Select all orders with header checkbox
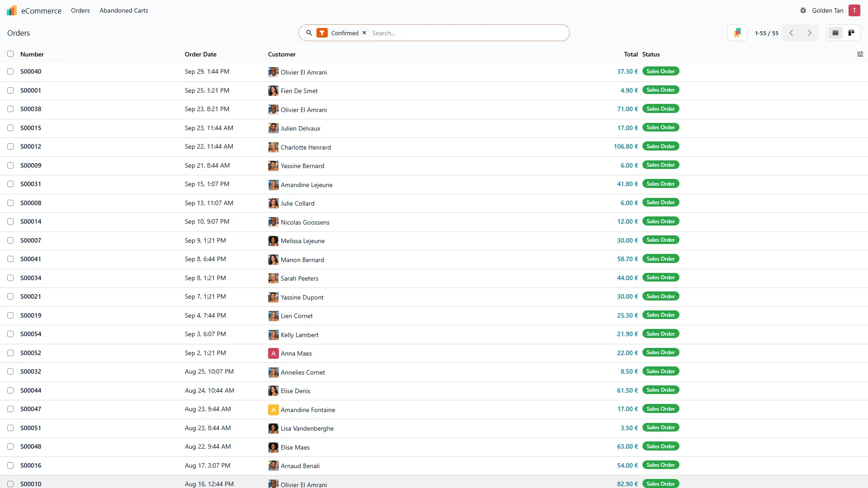Image resolution: width=868 pixels, height=488 pixels. pyautogui.click(x=10, y=54)
